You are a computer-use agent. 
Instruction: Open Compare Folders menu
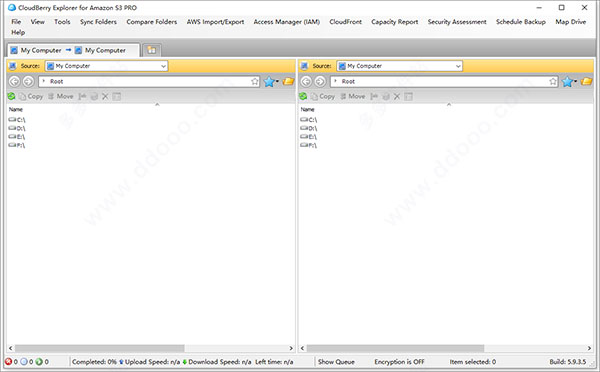point(152,22)
